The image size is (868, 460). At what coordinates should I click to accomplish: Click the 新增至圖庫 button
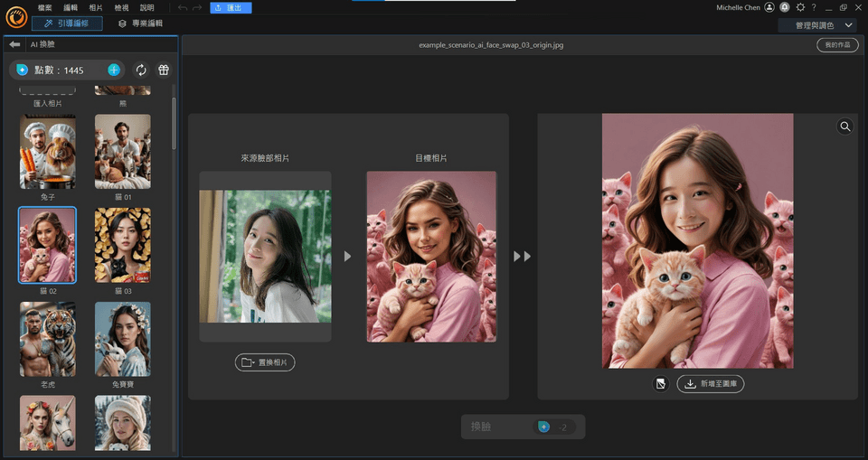pyautogui.click(x=710, y=384)
